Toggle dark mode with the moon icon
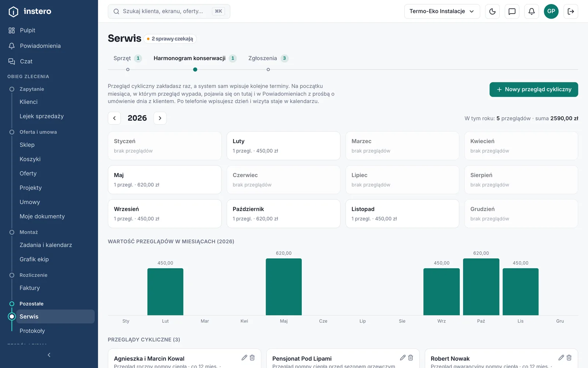This screenshot has height=368, width=588. (x=492, y=11)
